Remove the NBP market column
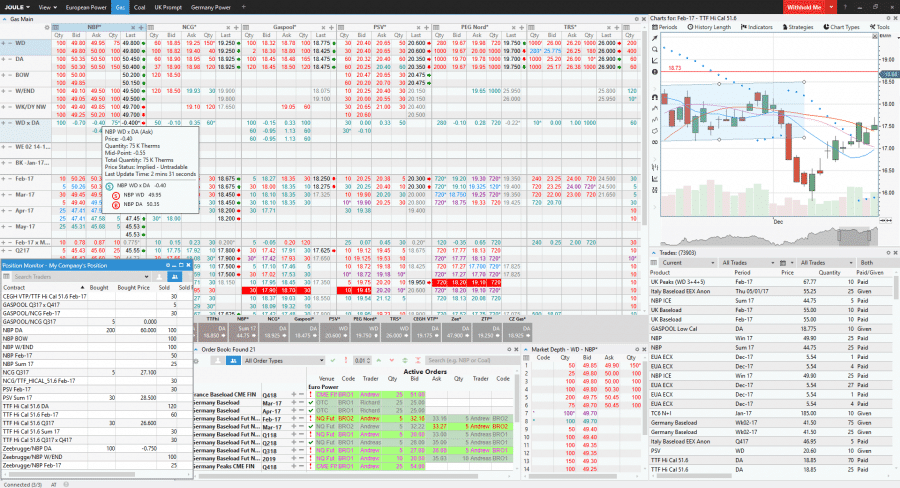 click(x=133, y=28)
